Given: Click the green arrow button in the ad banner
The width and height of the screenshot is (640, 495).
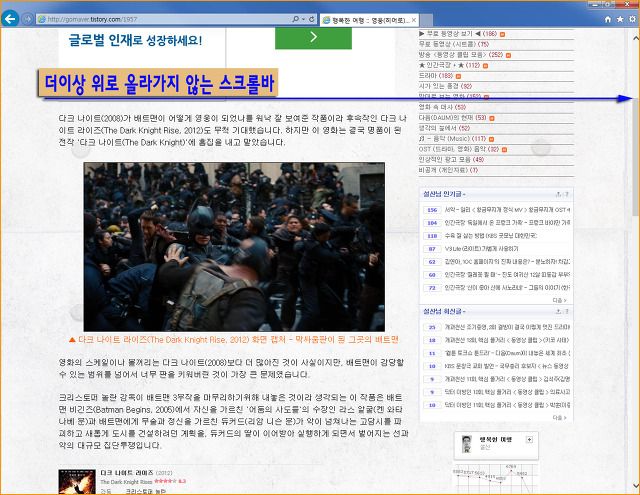Looking at the screenshot, I should click(x=313, y=38).
